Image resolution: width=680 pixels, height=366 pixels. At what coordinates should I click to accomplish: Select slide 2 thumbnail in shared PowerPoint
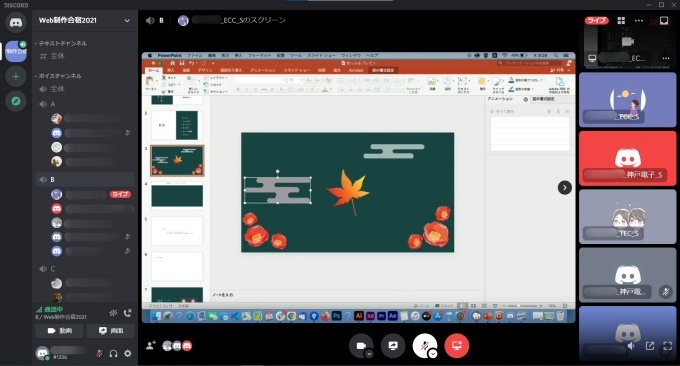tap(177, 125)
